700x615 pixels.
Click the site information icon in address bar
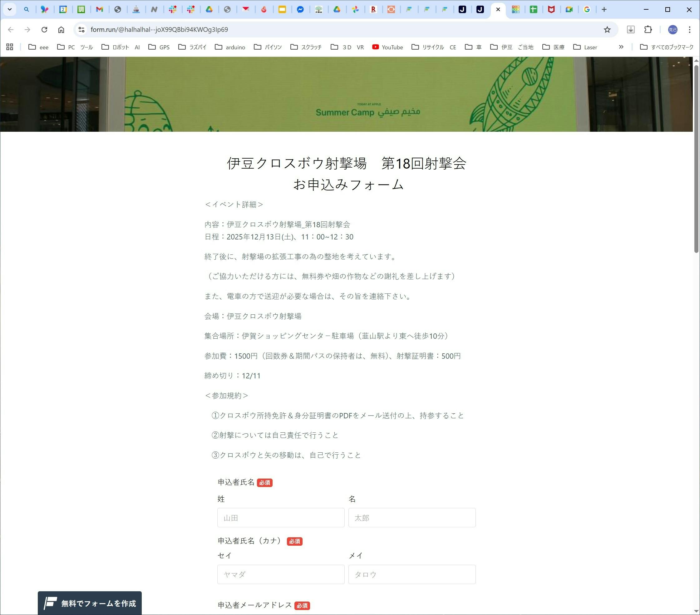click(81, 29)
